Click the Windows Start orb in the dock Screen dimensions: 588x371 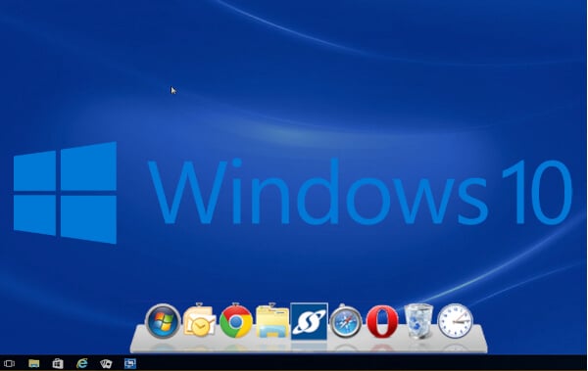[163, 321]
